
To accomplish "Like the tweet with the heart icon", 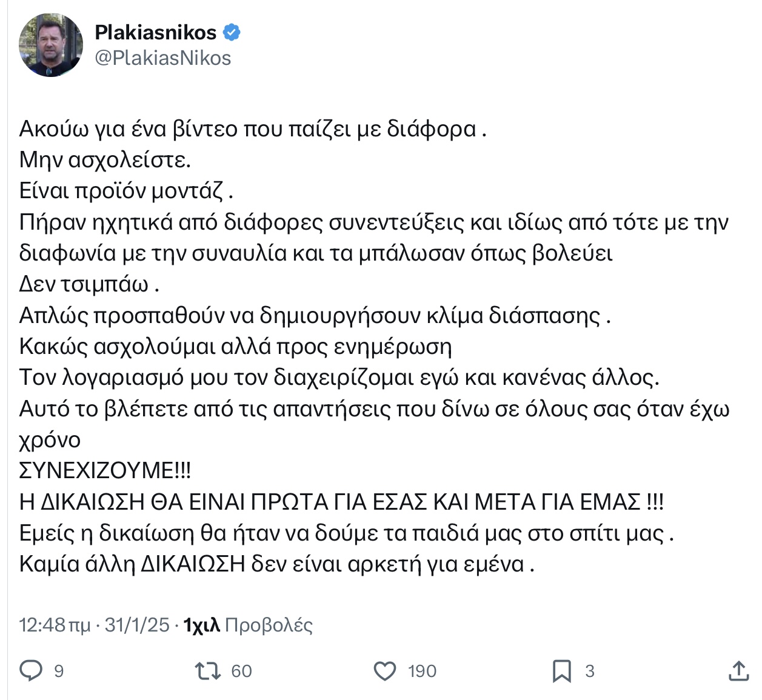I will pos(384,671).
